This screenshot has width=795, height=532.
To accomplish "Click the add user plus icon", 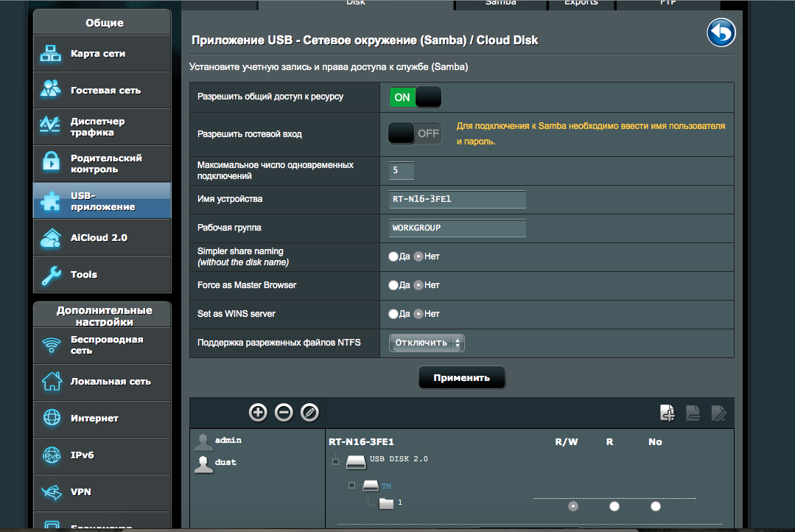I will tap(258, 413).
